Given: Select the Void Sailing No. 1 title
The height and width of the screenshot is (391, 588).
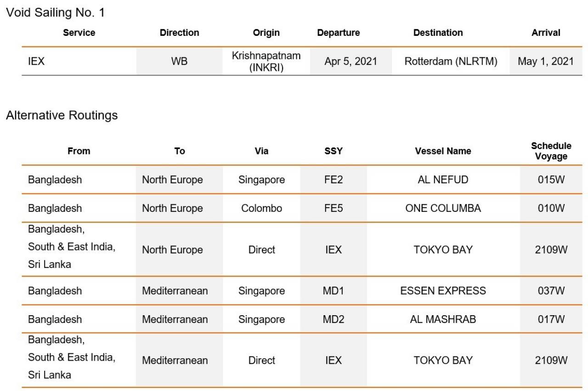Looking at the screenshot, I should tap(55, 13).
